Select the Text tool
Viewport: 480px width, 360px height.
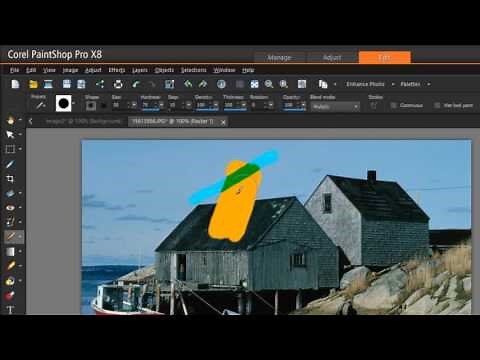10,309
